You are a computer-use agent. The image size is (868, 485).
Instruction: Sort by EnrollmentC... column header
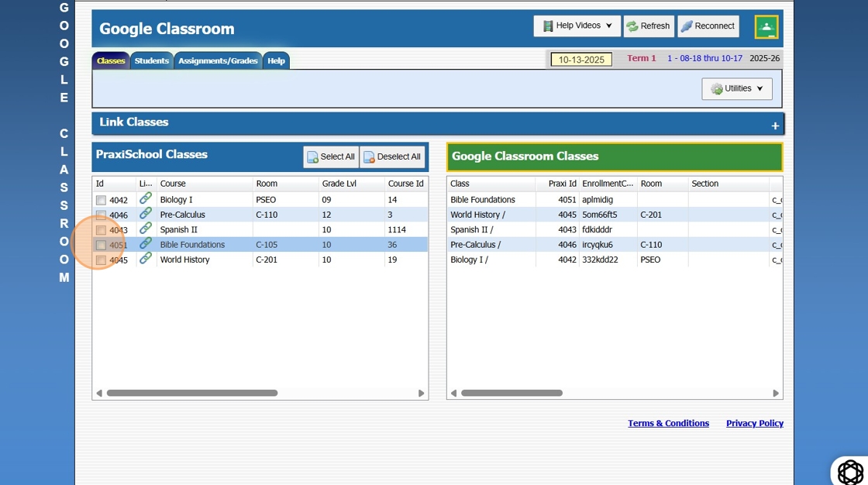[x=608, y=184]
